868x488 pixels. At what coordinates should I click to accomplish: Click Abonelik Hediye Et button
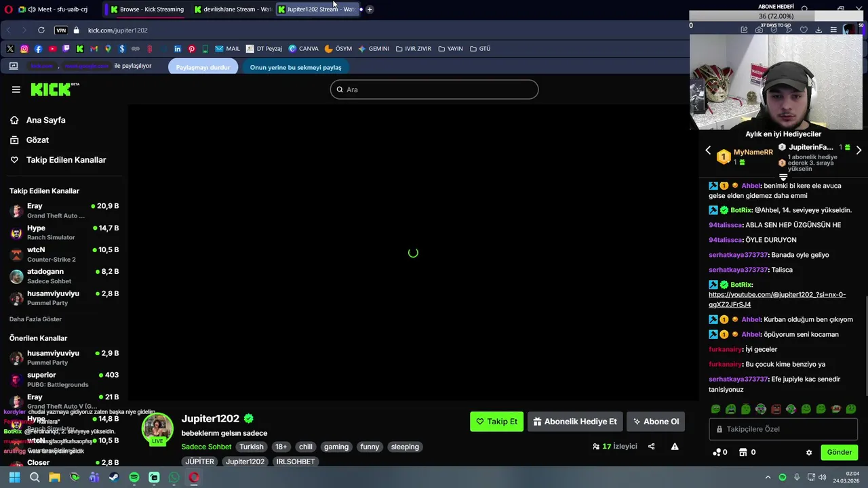click(575, 422)
